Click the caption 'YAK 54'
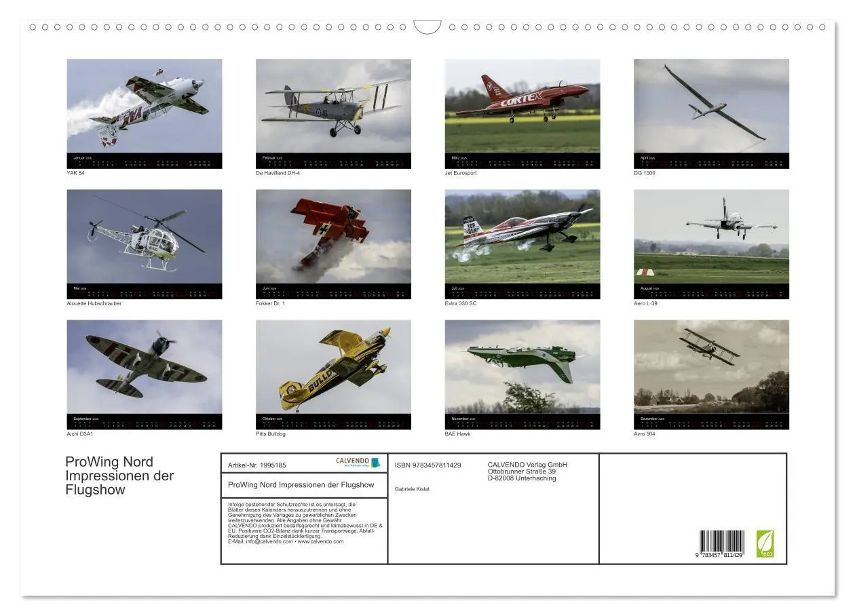This screenshot has height=616, width=855. (x=76, y=173)
